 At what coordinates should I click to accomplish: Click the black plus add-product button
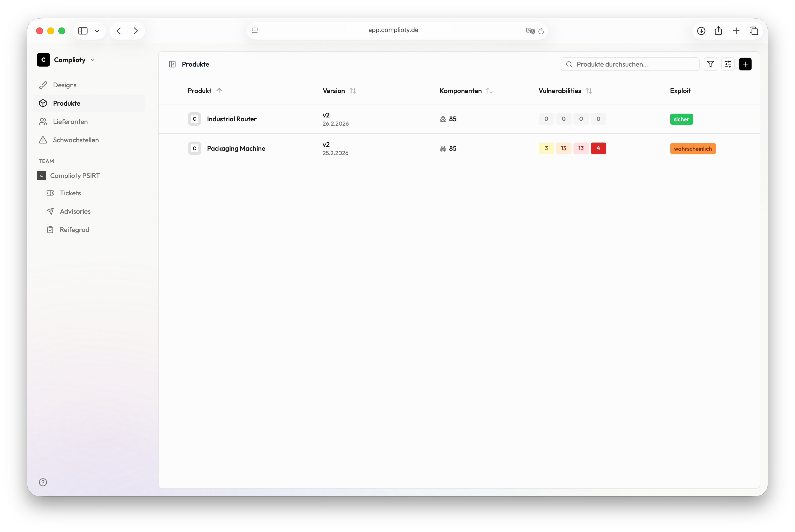[745, 64]
